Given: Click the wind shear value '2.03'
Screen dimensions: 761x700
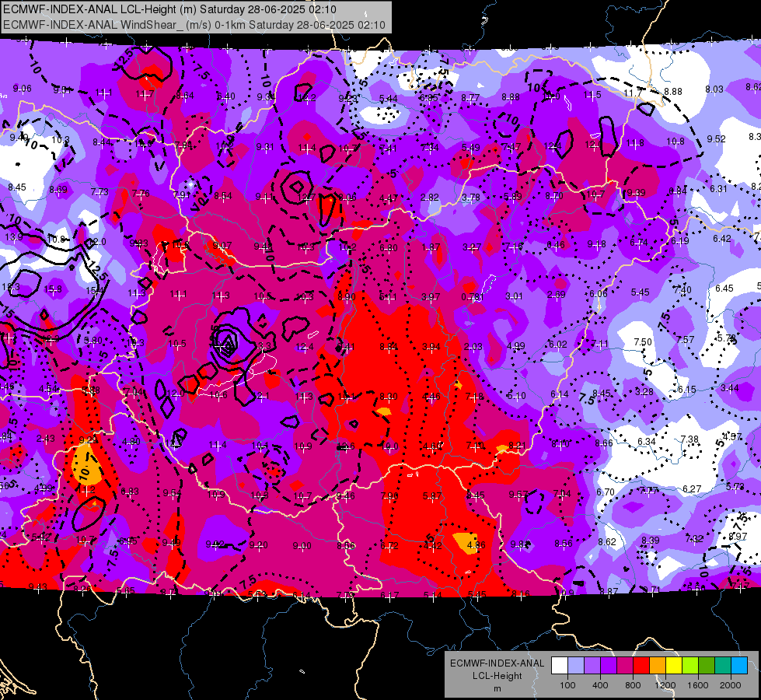Looking at the screenshot, I should 473,346.
